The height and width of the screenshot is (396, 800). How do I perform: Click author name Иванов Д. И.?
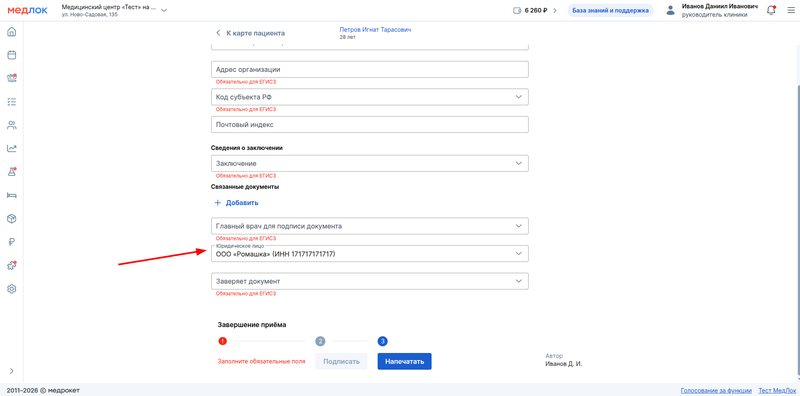564,364
